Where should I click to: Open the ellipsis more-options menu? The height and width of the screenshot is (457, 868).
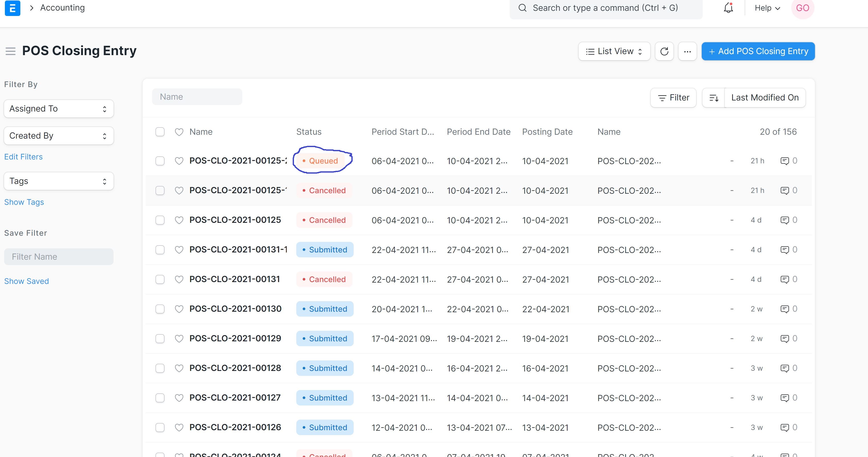pyautogui.click(x=687, y=51)
